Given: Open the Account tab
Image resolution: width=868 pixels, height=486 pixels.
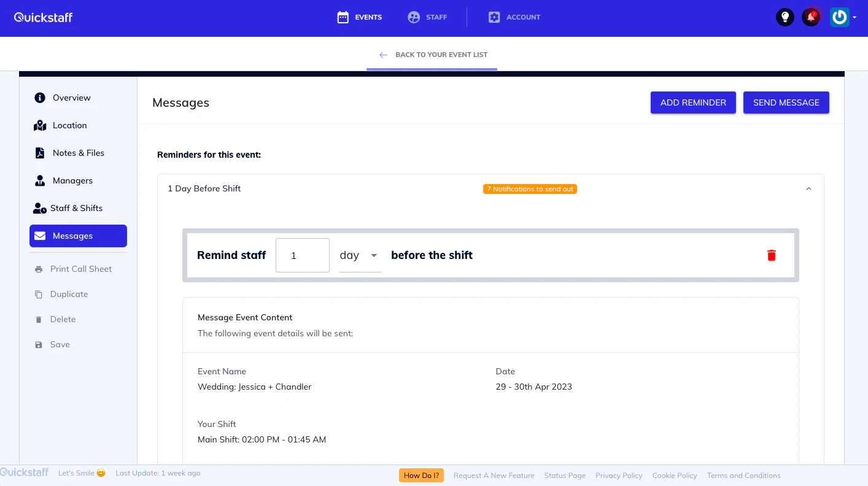Looking at the screenshot, I should point(514,17).
